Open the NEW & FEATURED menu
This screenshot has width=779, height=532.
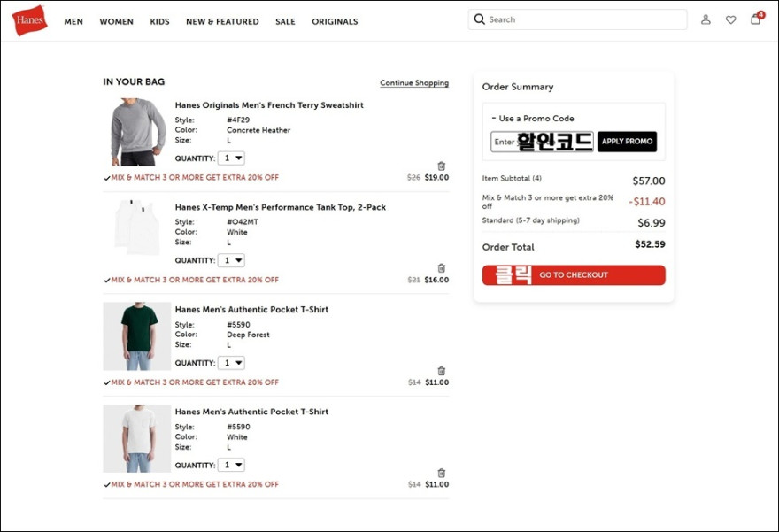click(x=222, y=22)
